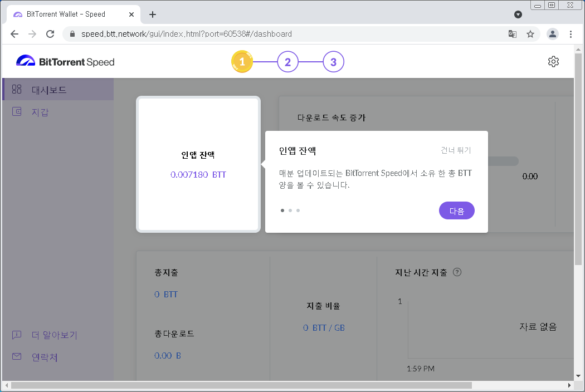Click the first tour pagination dot
The image size is (585, 392).
coord(282,210)
